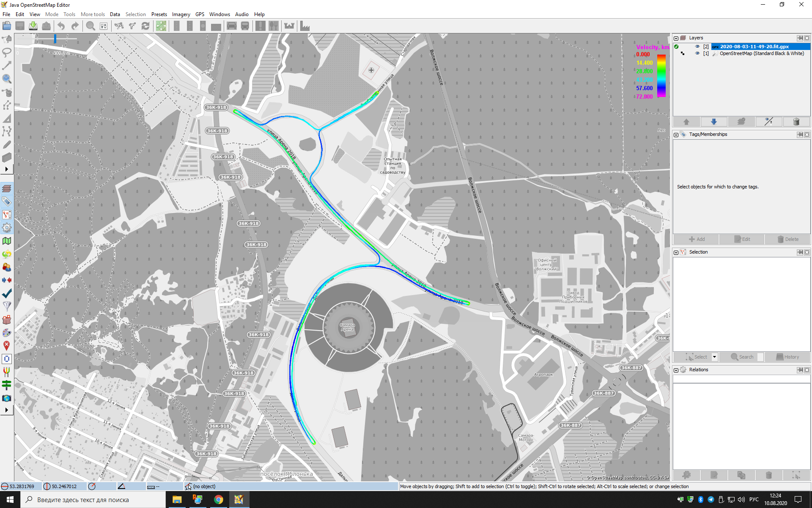812x508 pixels.
Task: Open the File menu
Action: click(x=6, y=14)
